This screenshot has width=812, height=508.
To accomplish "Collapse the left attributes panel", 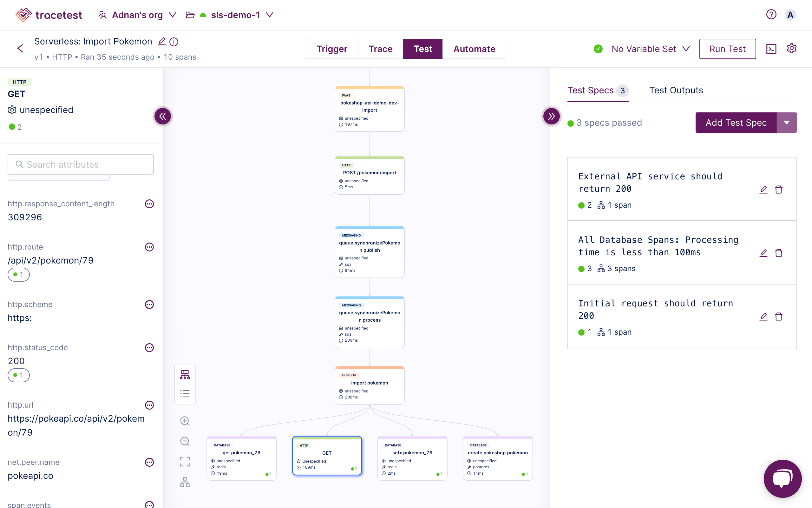I will 163,116.
